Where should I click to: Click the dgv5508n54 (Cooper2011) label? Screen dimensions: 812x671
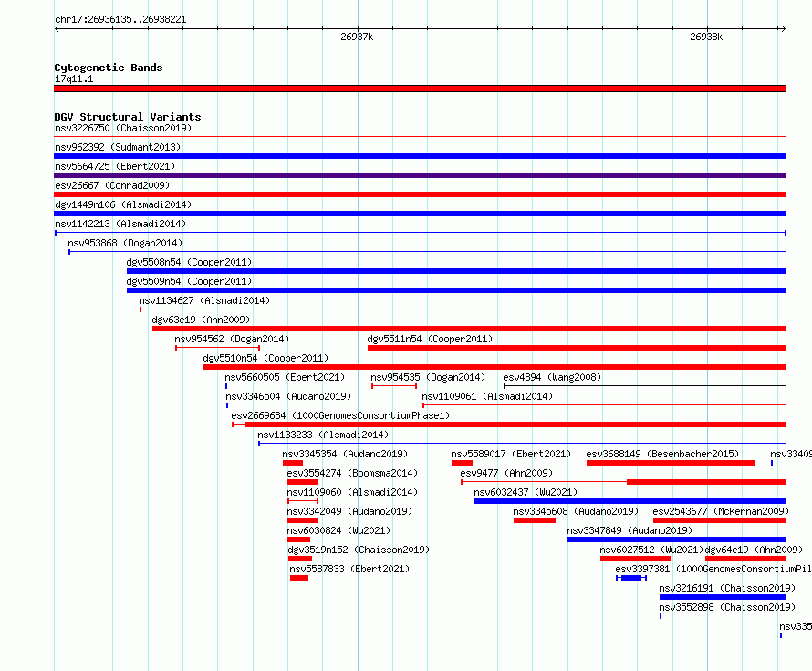click(x=189, y=262)
